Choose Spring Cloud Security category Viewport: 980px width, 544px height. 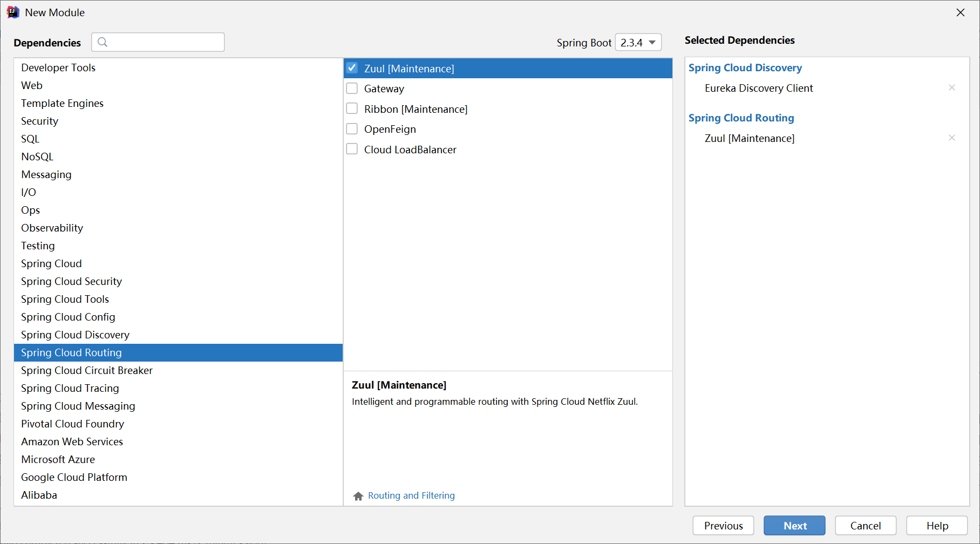coord(178,281)
